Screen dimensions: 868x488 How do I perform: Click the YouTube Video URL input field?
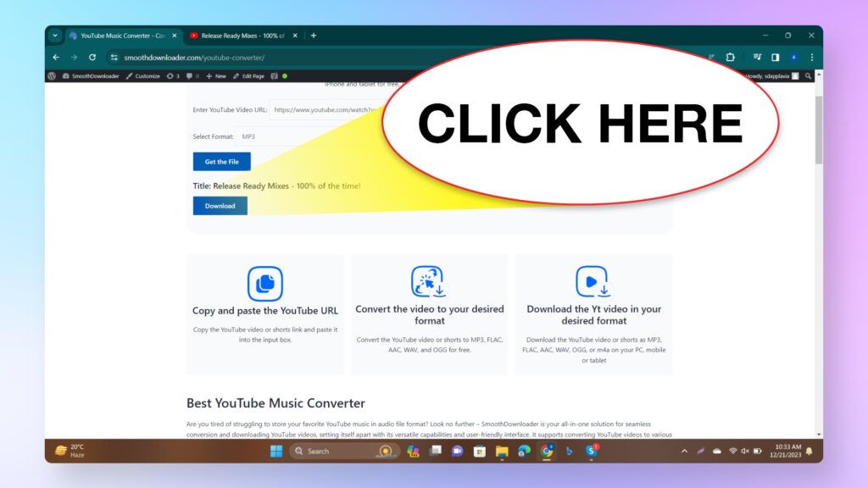click(x=326, y=110)
